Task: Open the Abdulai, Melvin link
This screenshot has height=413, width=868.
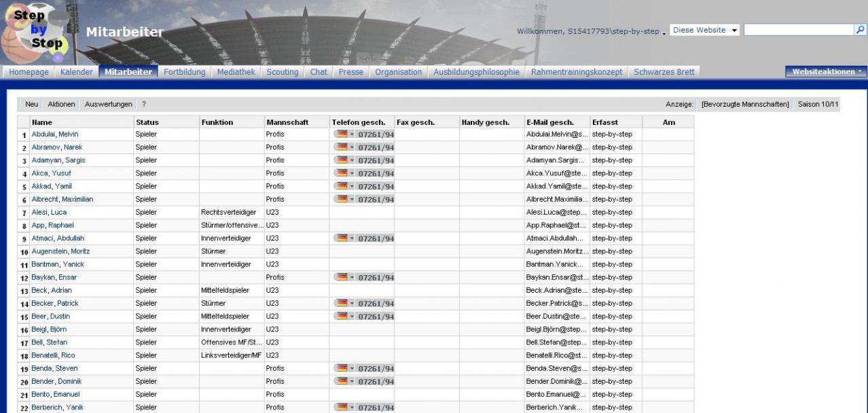Action: click(x=55, y=134)
